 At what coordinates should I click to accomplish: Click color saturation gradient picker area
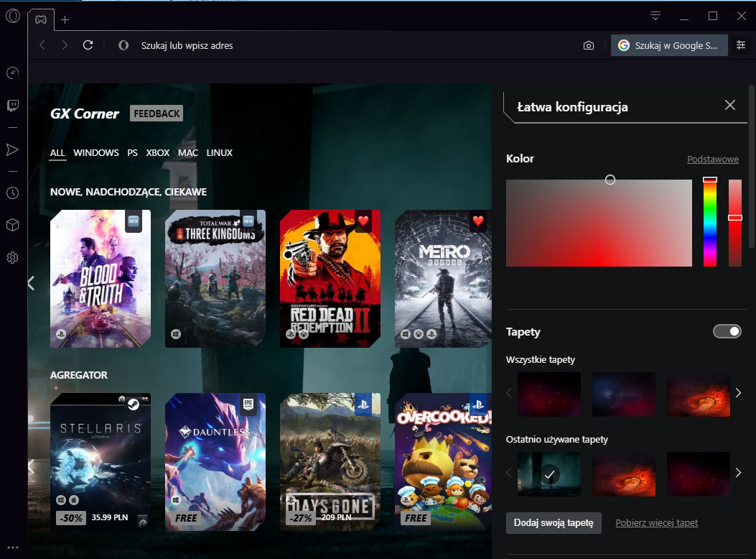click(x=599, y=223)
